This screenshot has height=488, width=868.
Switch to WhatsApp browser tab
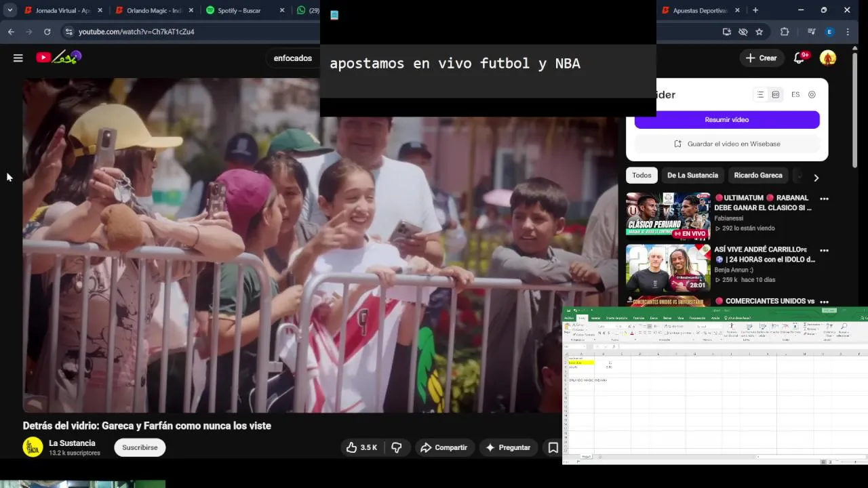[308, 10]
